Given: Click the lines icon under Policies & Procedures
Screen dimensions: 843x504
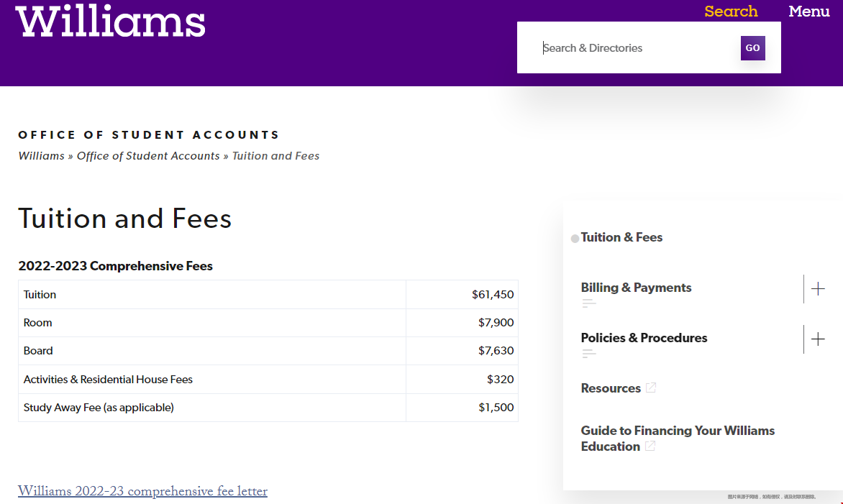Looking at the screenshot, I should [x=589, y=353].
